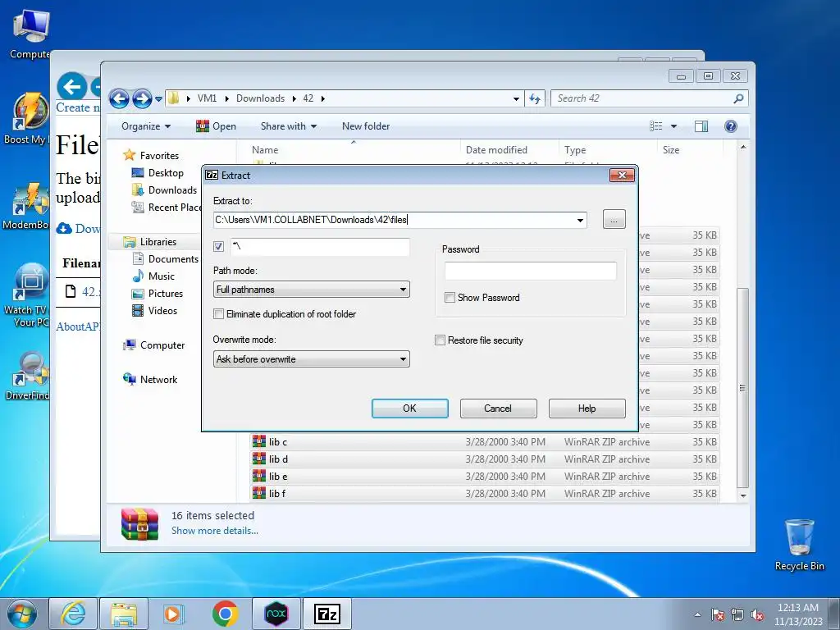The image size is (840, 630).
Task: Open the Pictures library
Action: [x=157, y=294]
